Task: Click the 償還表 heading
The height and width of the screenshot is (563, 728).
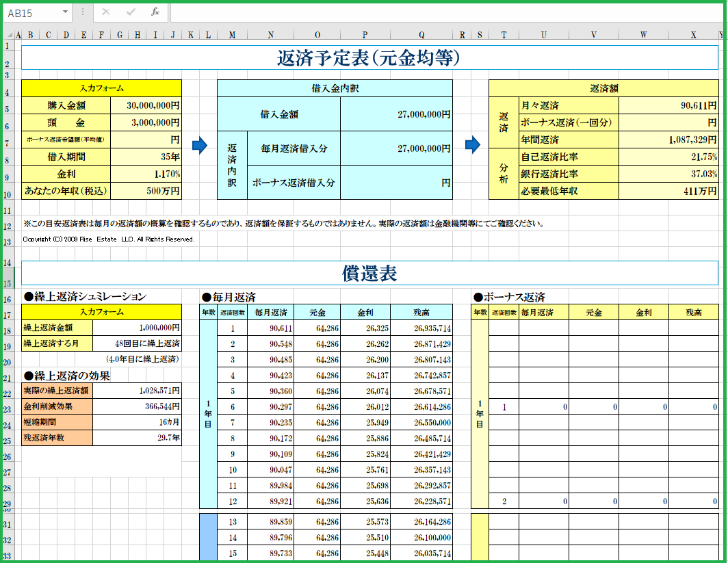Action: (369, 274)
